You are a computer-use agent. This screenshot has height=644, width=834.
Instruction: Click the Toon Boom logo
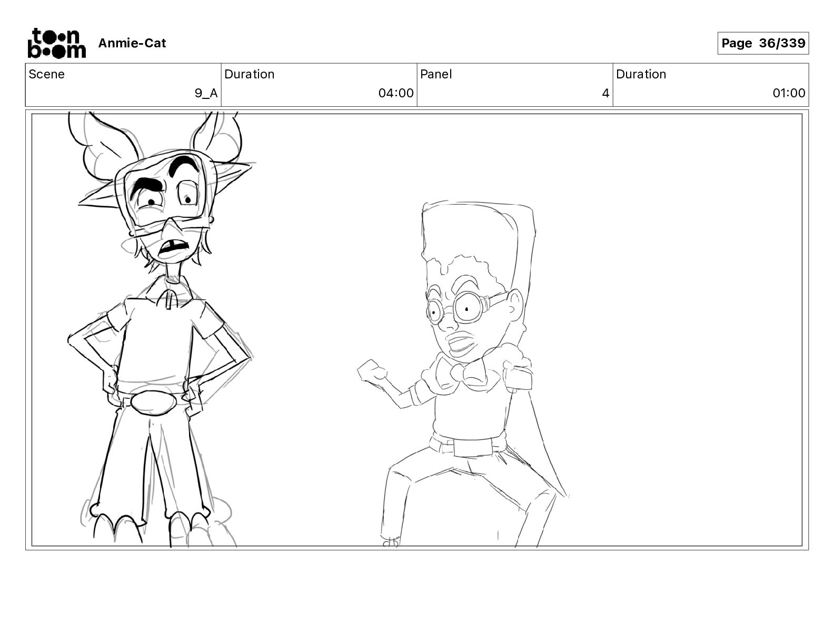pos(56,43)
